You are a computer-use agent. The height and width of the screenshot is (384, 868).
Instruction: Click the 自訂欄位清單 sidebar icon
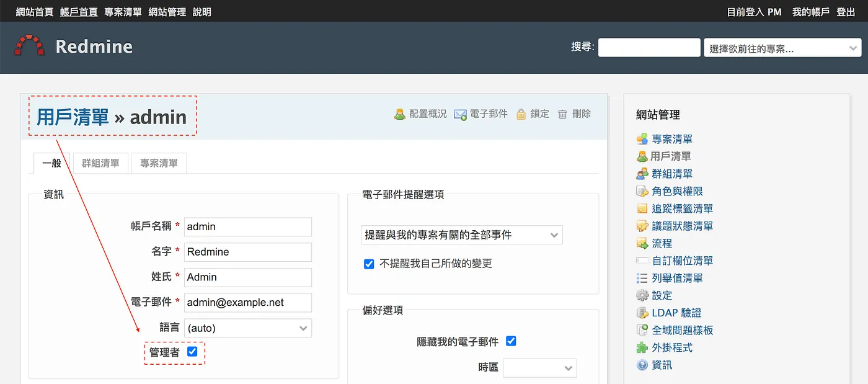pos(642,261)
